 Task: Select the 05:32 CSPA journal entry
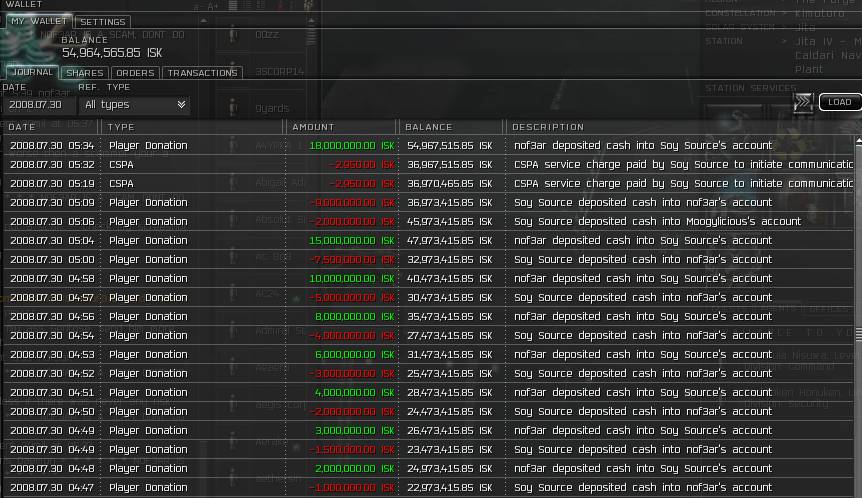click(428, 164)
